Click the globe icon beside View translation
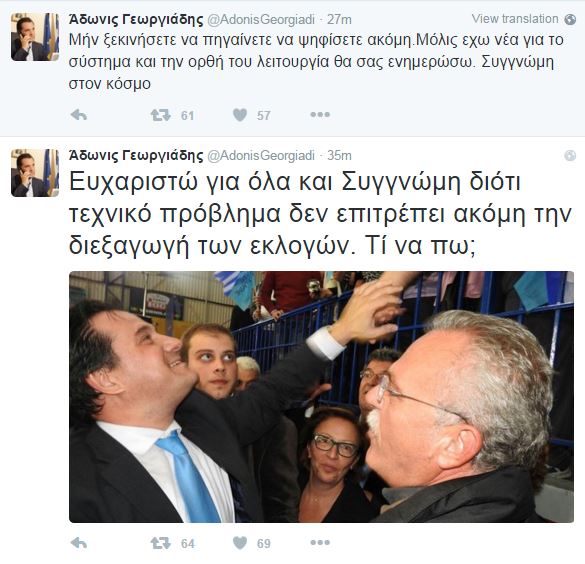The width and height of the screenshot is (585, 564). (x=570, y=19)
